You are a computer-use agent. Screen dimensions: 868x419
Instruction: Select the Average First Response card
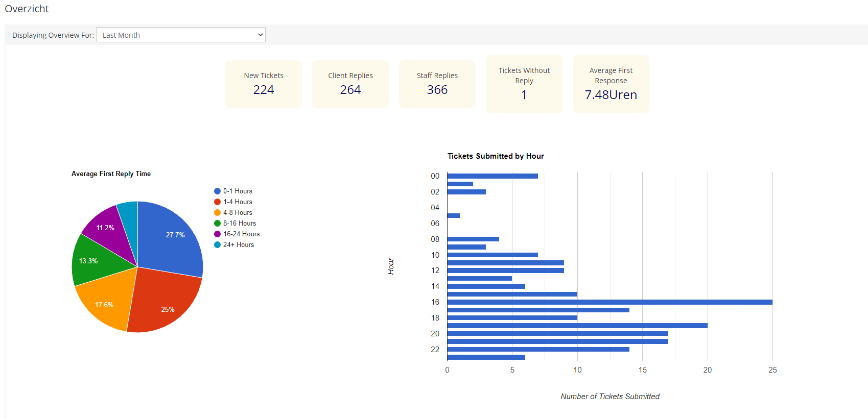[x=611, y=84]
